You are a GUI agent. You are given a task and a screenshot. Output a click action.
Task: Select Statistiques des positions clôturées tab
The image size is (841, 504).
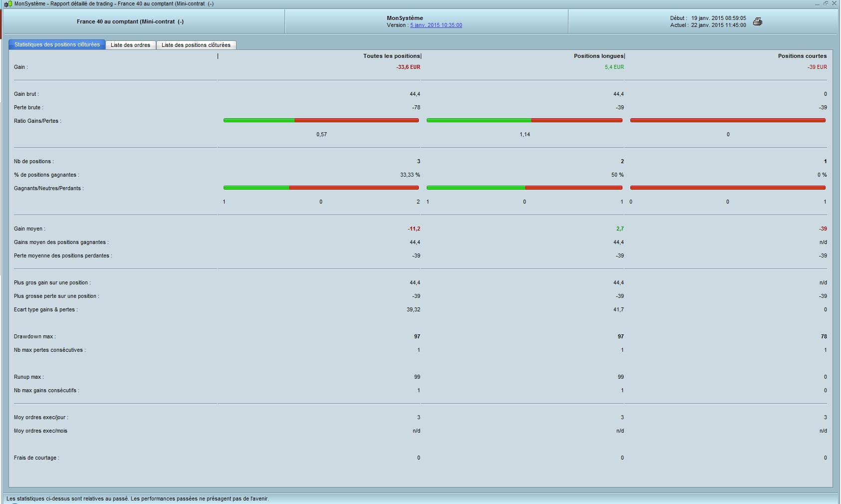(x=57, y=45)
